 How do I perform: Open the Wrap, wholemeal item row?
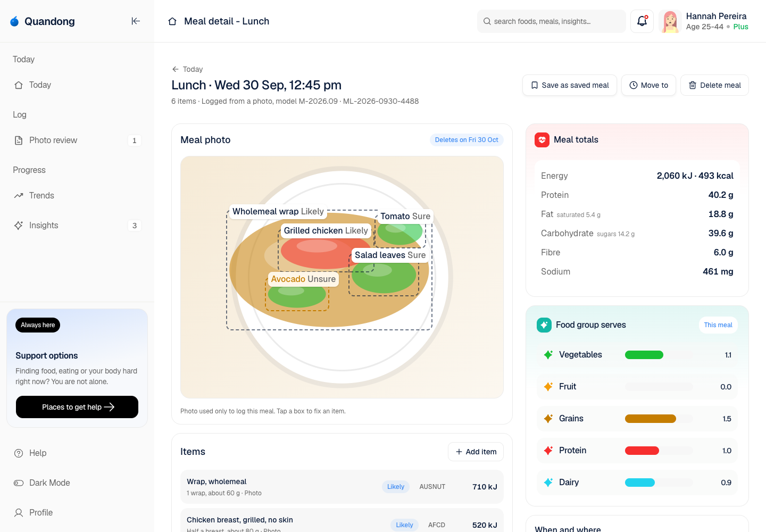pos(342,487)
